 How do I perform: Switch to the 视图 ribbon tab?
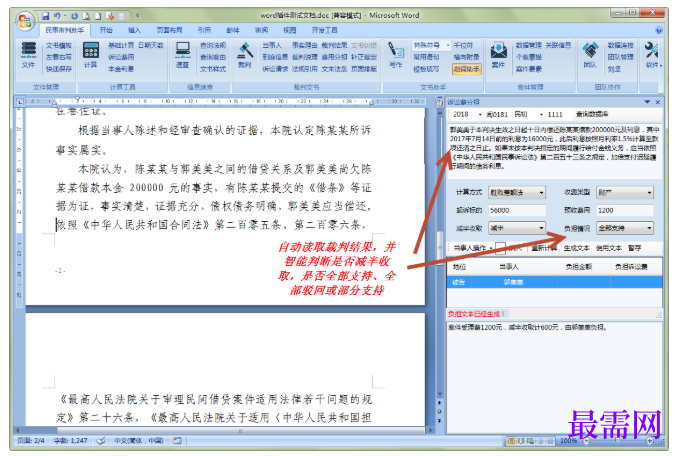click(x=289, y=30)
